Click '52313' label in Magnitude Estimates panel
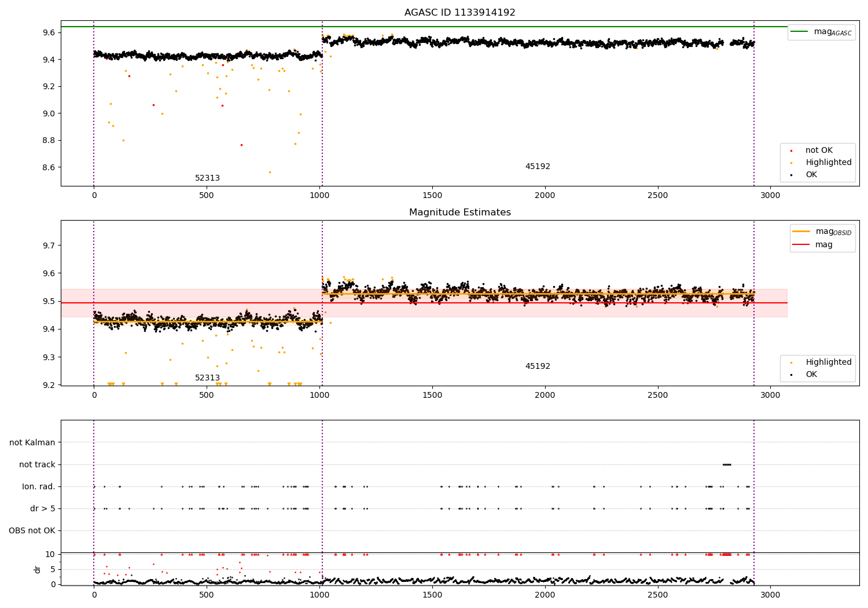Image resolution: width=868 pixels, height=608 pixels. (207, 378)
